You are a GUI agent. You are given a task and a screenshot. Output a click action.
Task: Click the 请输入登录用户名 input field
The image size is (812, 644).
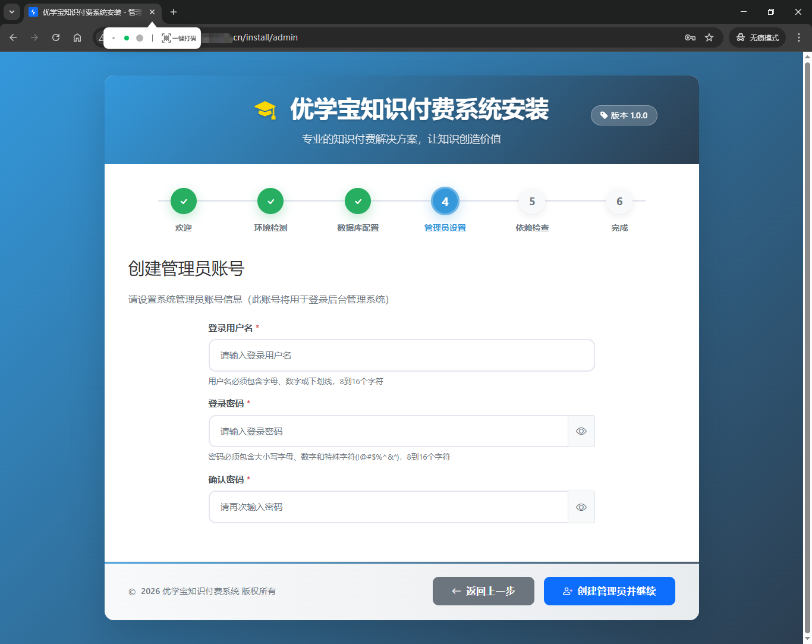coord(401,355)
